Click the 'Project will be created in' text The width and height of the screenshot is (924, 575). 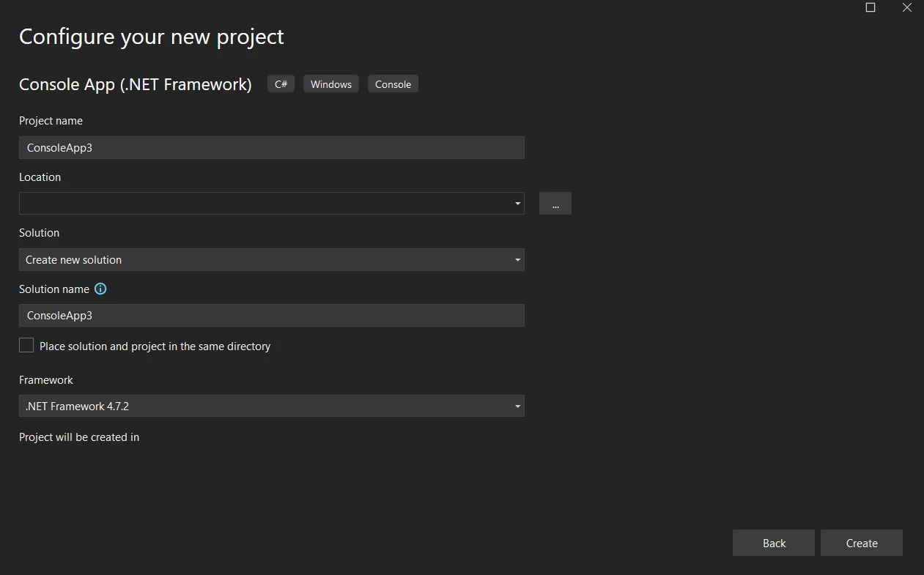click(x=79, y=437)
